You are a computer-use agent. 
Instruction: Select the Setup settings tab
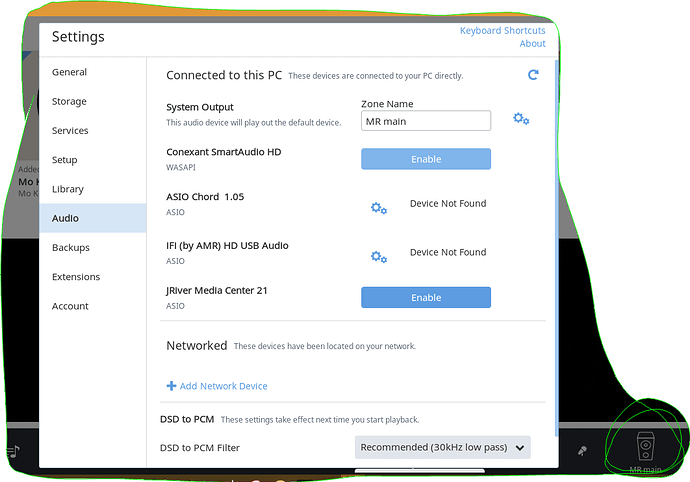pos(92,160)
